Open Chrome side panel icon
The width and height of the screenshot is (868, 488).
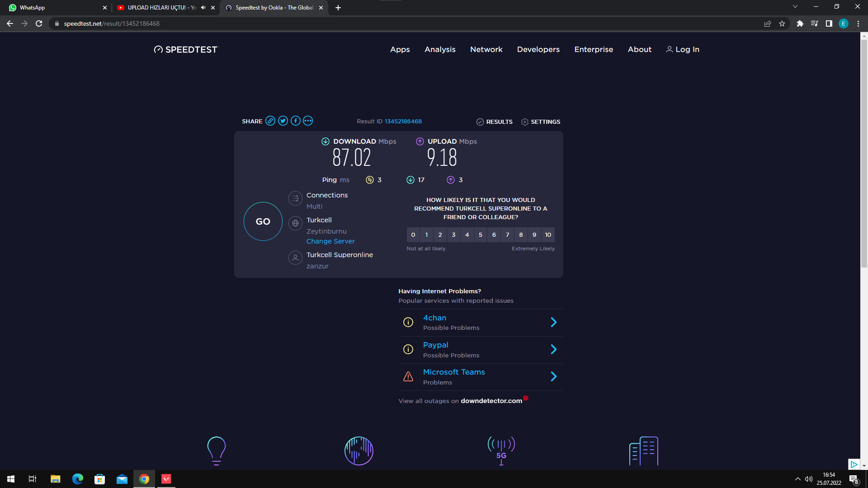click(829, 23)
